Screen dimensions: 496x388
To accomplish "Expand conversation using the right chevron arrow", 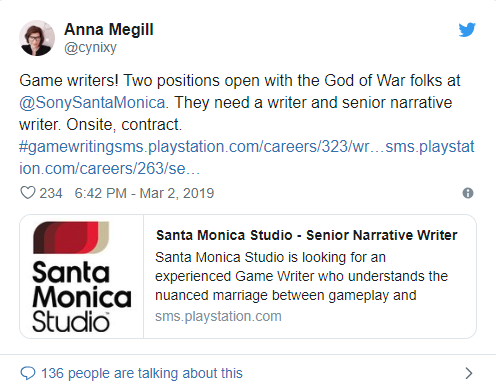I will click(469, 373).
